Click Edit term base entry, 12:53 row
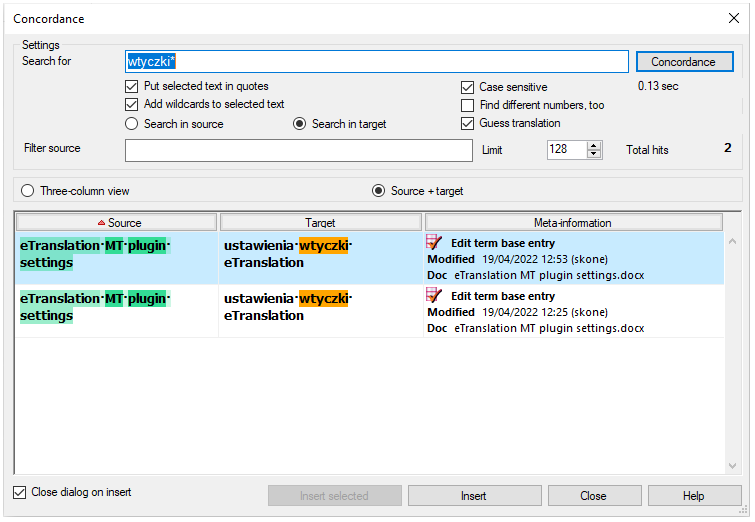The height and width of the screenshot is (522, 755). click(x=503, y=243)
